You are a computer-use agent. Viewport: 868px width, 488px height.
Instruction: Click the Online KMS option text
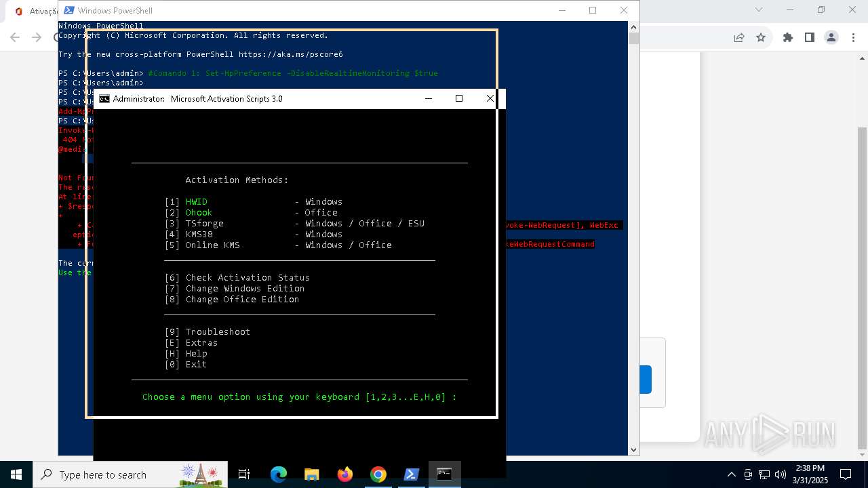click(212, 245)
